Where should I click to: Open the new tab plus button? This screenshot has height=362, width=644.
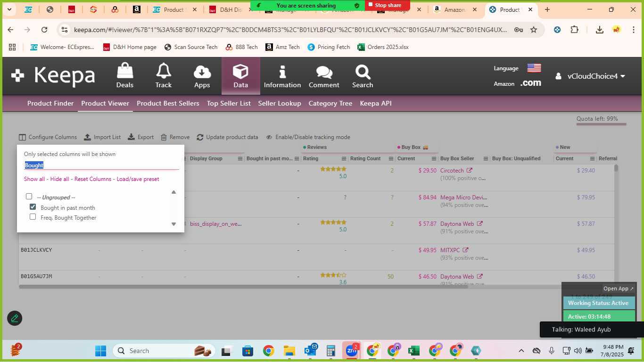(547, 9)
